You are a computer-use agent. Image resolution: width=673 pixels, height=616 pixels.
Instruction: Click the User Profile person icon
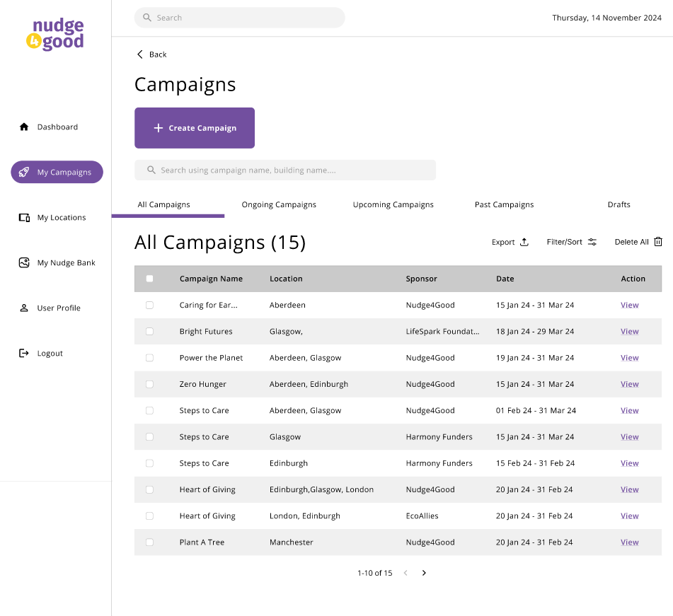point(24,308)
